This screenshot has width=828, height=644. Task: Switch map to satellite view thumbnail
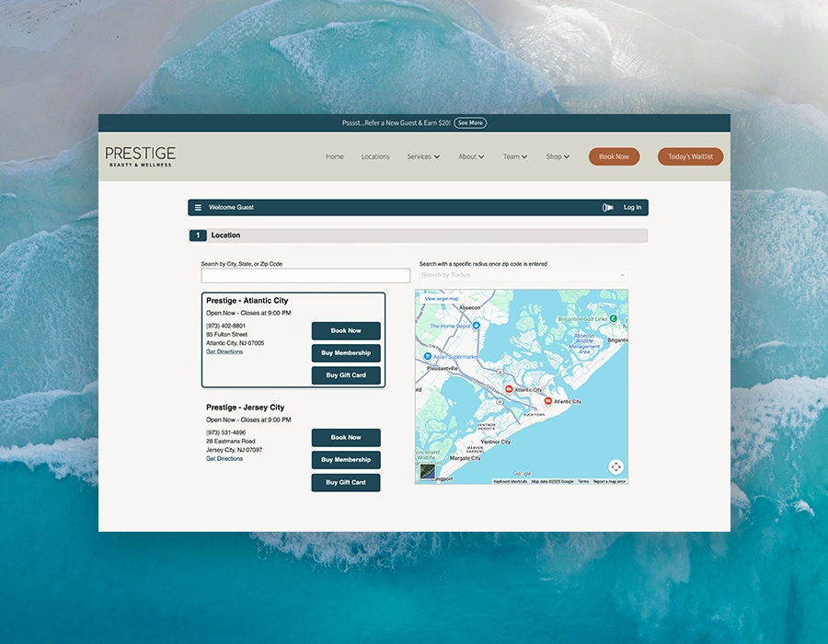[x=428, y=472]
